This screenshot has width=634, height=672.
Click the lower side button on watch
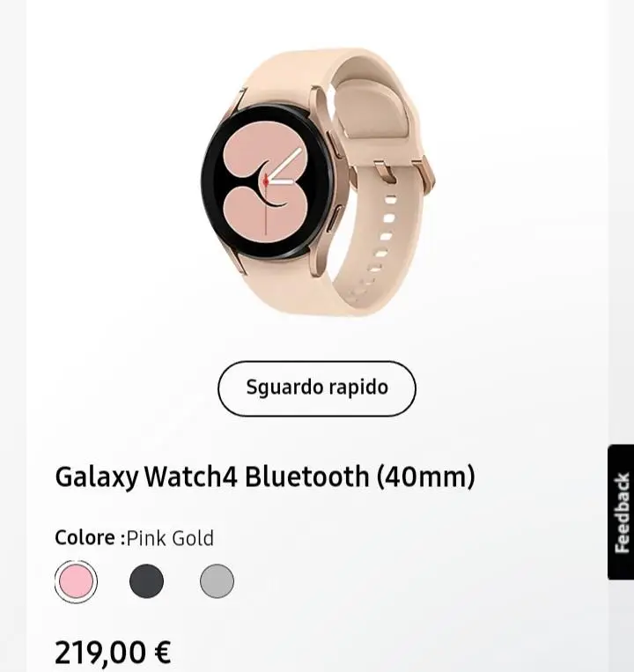335,218
